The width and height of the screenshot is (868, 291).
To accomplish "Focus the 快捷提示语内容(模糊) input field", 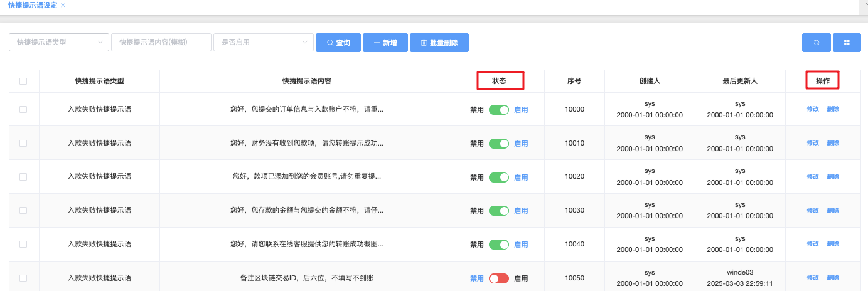I will click(161, 43).
